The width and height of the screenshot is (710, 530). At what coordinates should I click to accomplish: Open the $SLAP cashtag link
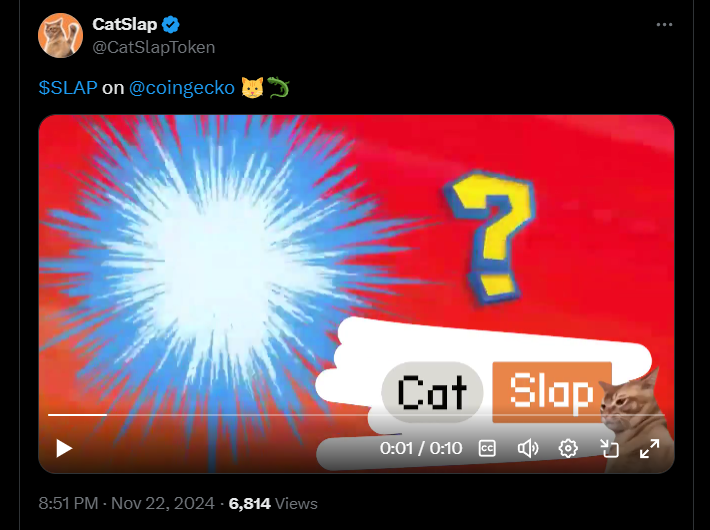[68, 87]
